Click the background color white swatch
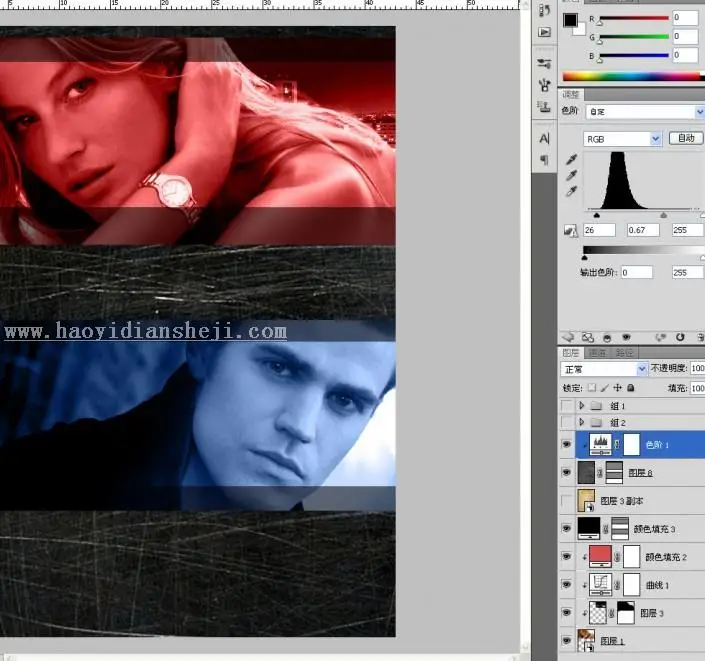 point(581,30)
